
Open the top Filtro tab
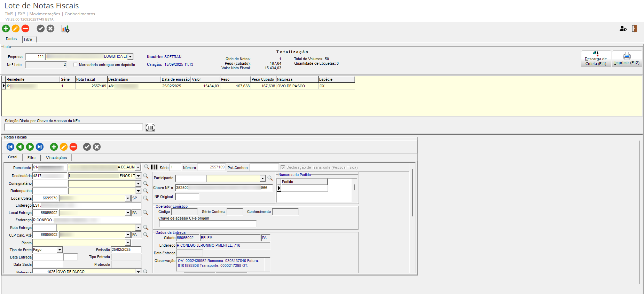click(28, 39)
